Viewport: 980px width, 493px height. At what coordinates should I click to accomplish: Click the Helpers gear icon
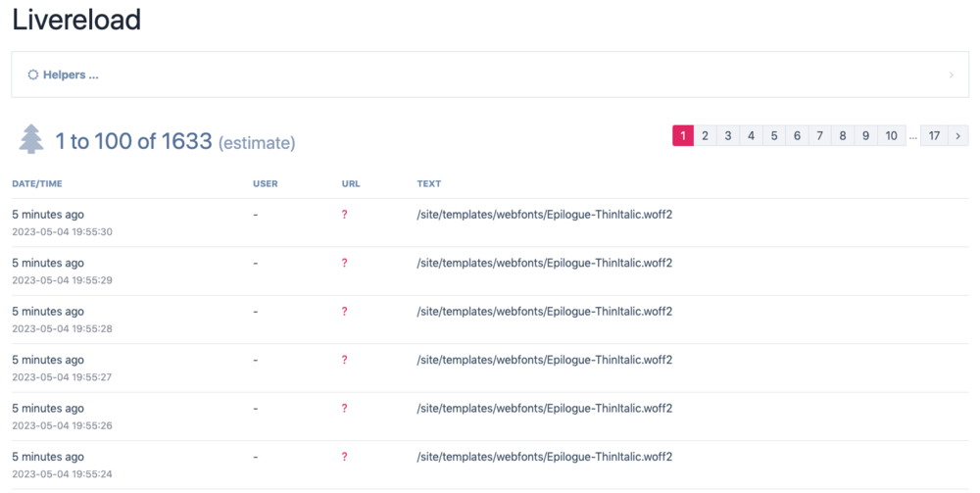(x=32, y=74)
